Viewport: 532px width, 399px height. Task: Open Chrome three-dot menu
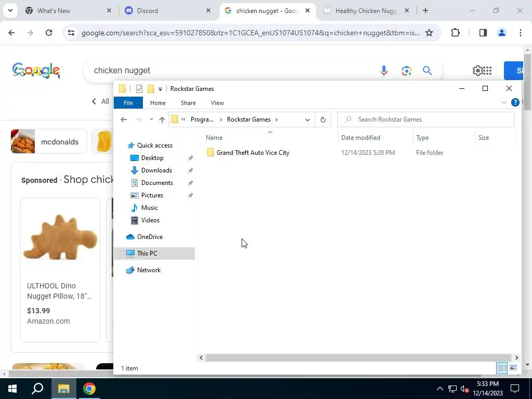pyautogui.click(x=521, y=33)
